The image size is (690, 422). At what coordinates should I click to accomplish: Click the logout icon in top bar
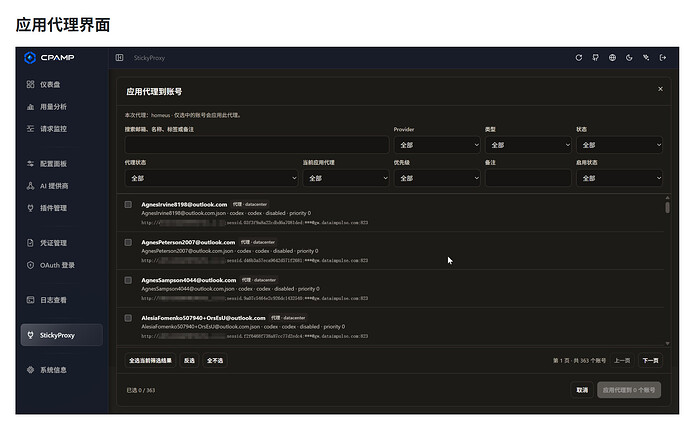pos(663,58)
